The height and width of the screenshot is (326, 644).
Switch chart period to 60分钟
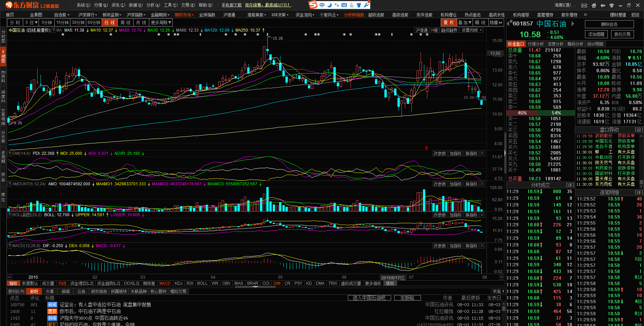94,22
